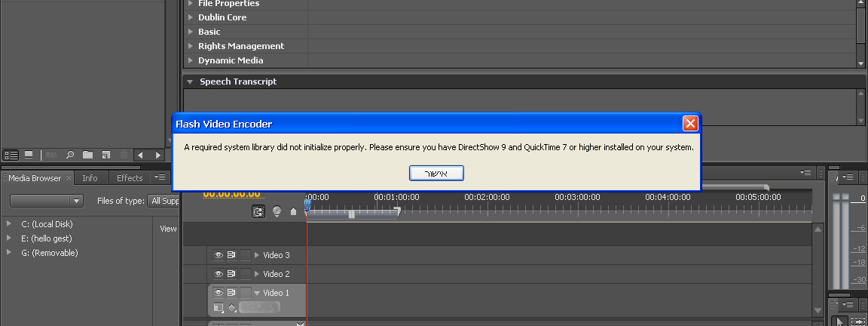The height and width of the screenshot is (326, 868).
Task: Toggle track lock box on Video 3
Action: pyautogui.click(x=245, y=255)
